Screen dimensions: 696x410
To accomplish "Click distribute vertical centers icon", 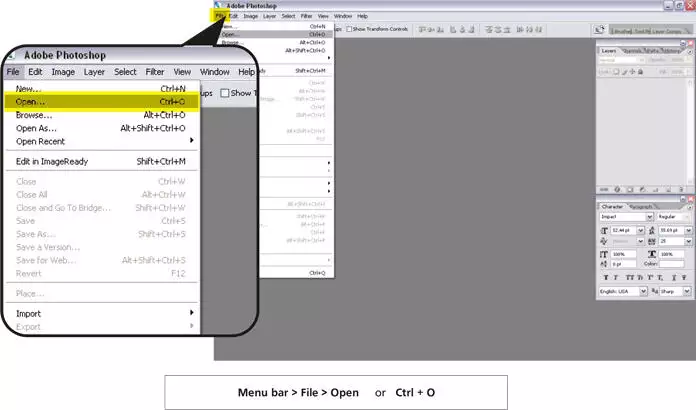I will (x=498, y=30).
